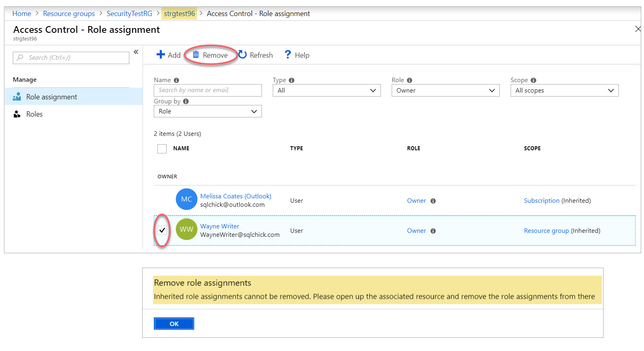This screenshot has height=351, width=644.
Task: Open Melissa Coates (Outlook) user link
Action: (236, 196)
